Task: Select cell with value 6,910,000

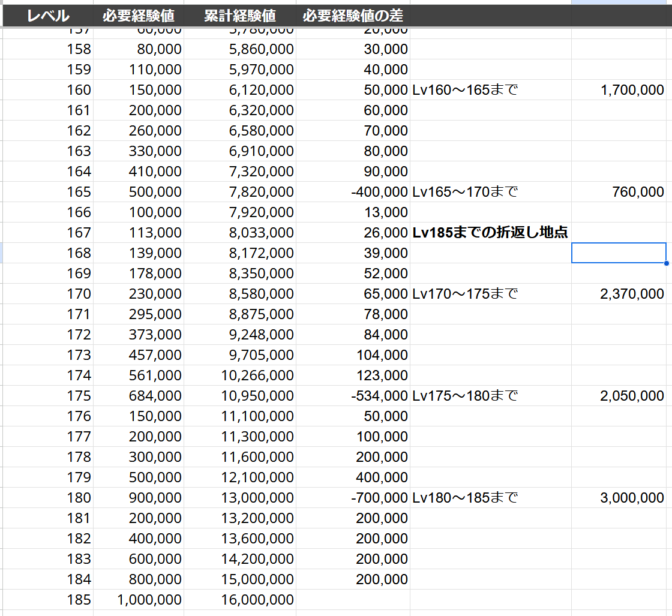Action: pyautogui.click(x=240, y=151)
